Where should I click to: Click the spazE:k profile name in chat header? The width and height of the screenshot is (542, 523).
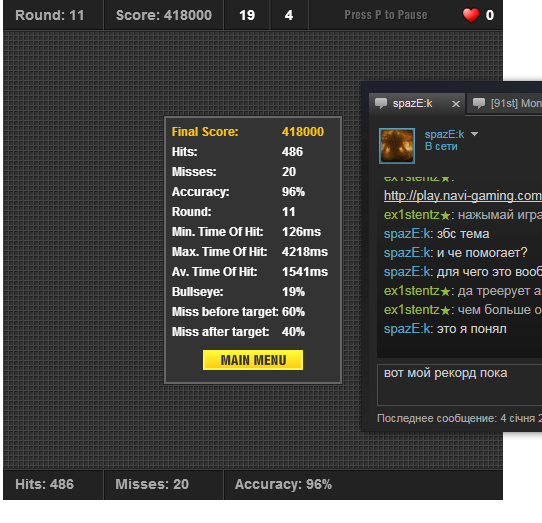(x=444, y=134)
